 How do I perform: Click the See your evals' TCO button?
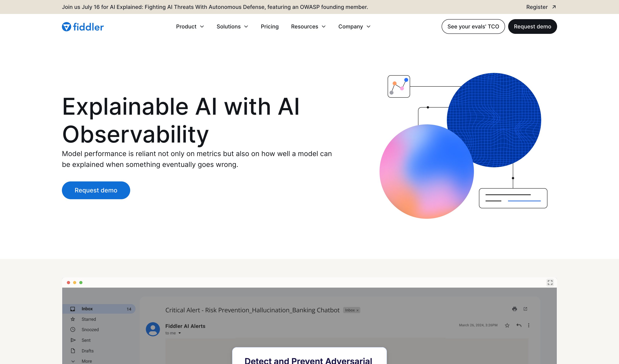coord(473,26)
